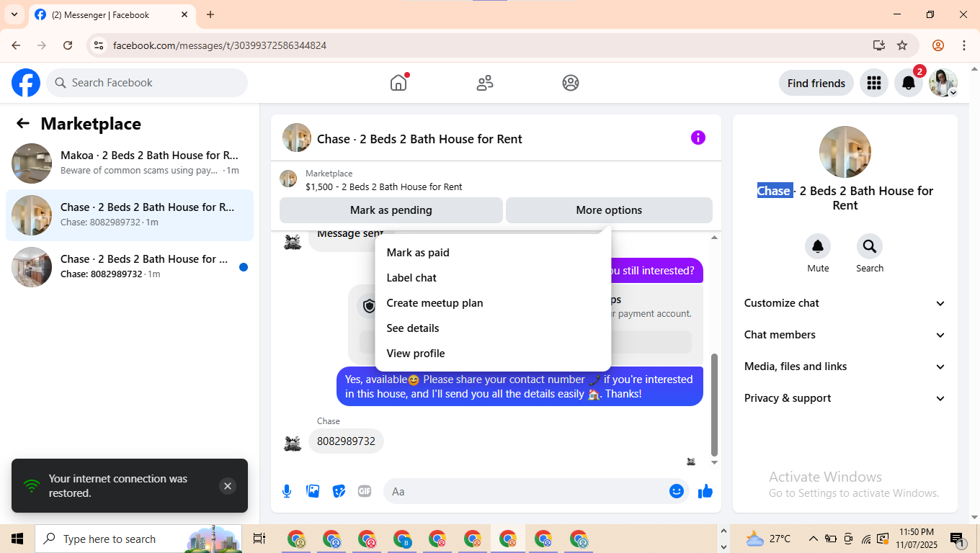The height and width of the screenshot is (553, 980).
Task: Choose See details in the menu
Action: click(493, 328)
